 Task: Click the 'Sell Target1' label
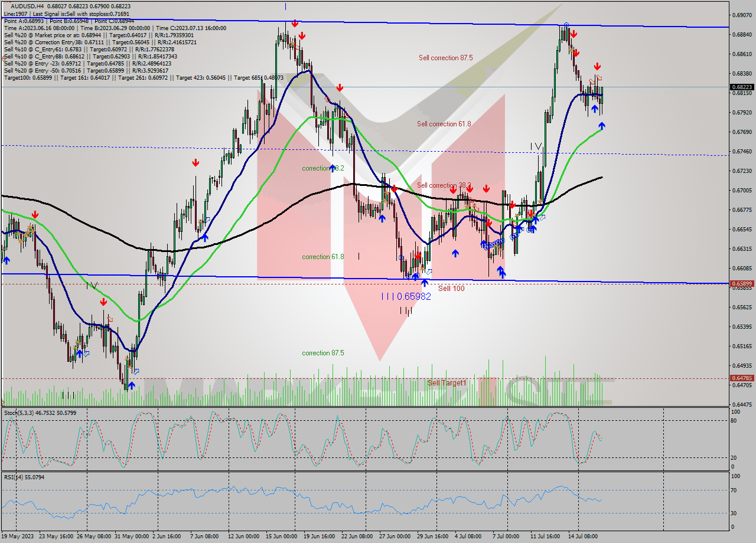447,383
